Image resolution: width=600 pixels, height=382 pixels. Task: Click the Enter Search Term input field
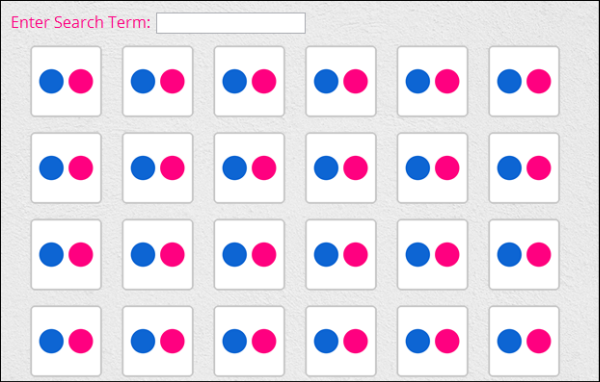(x=231, y=23)
